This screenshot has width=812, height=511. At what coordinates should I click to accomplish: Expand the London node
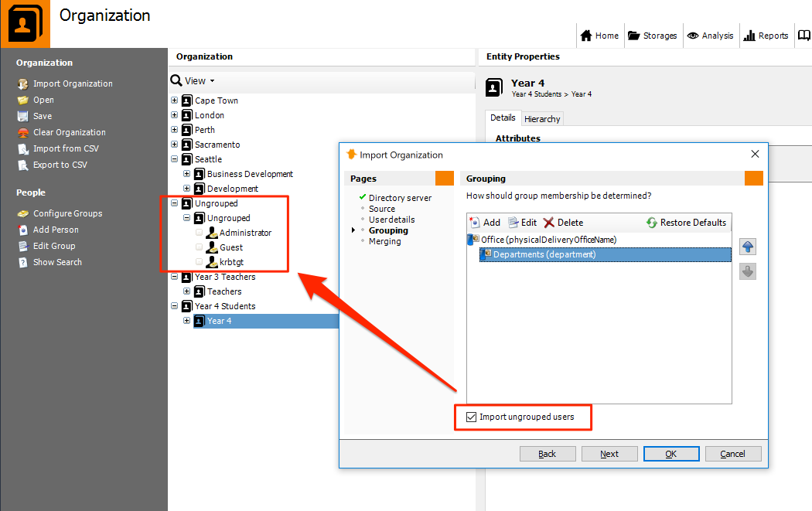[175, 115]
